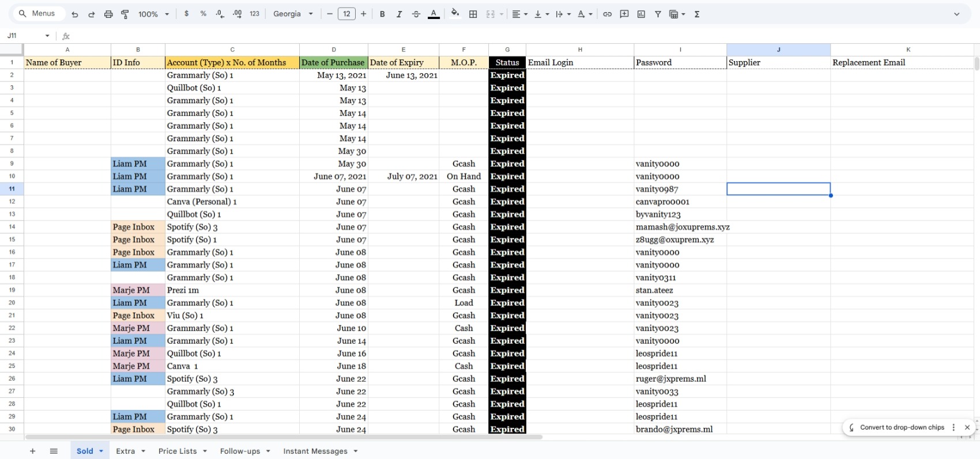
Task: Click the Supplier header cell
Action: point(778,62)
